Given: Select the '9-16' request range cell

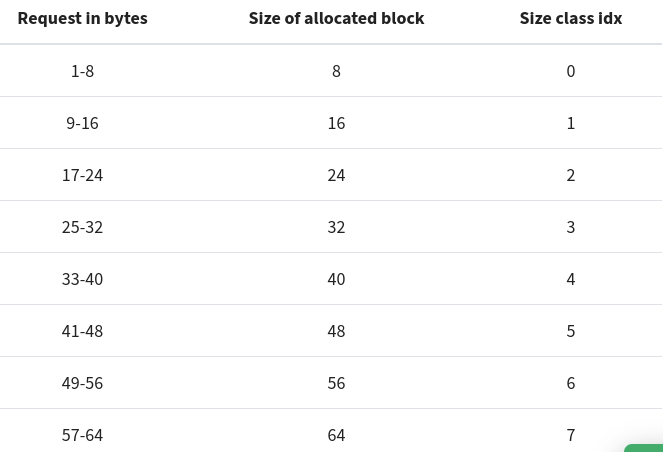Looking at the screenshot, I should [x=82, y=123].
